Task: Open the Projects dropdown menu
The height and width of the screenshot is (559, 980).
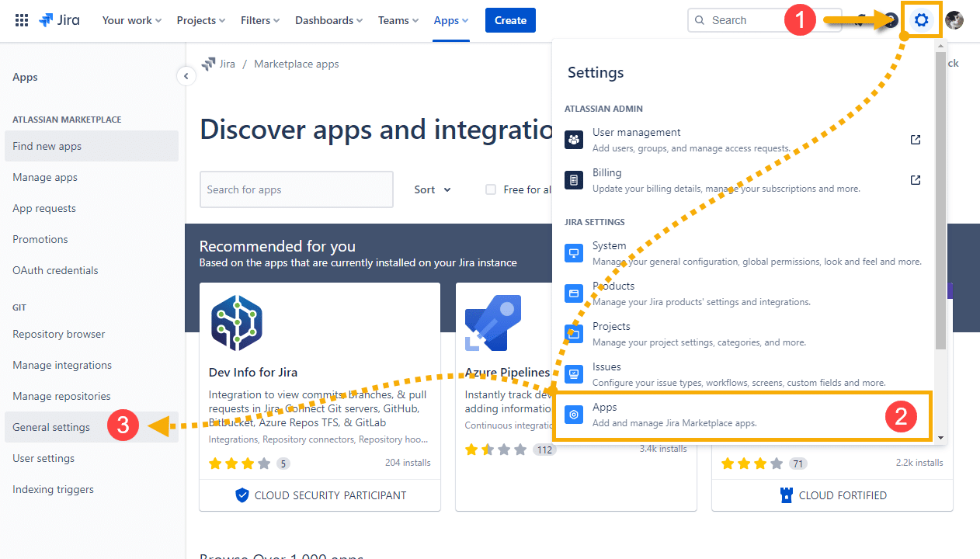Action: click(201, 20)
